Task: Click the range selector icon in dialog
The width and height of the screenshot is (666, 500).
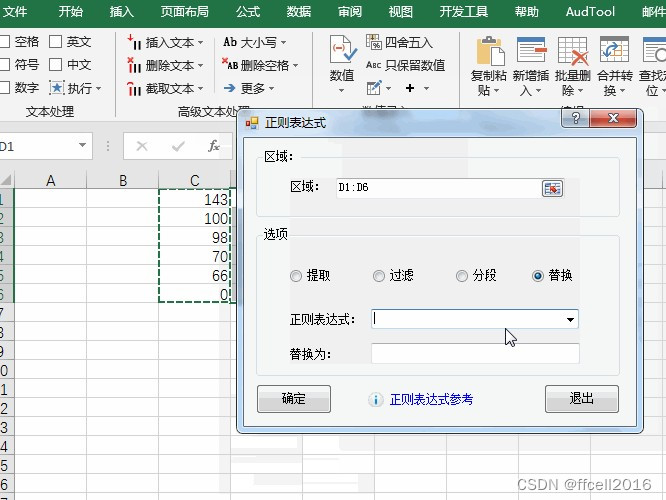Action: (x=552, y=188)
